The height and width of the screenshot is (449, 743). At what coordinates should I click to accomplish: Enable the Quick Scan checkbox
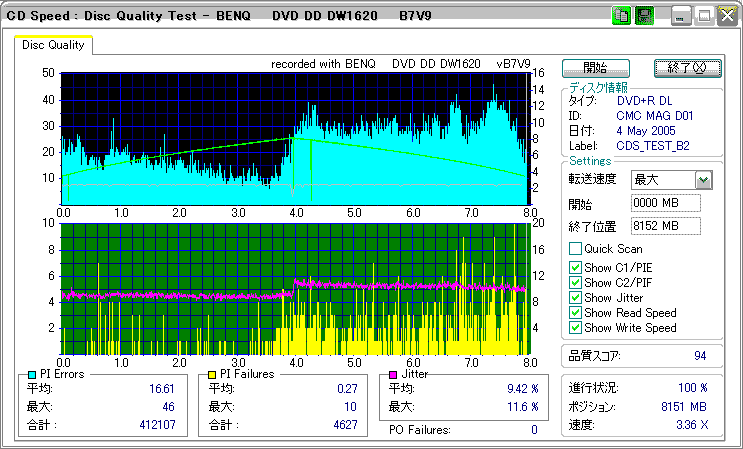(575, 249)
